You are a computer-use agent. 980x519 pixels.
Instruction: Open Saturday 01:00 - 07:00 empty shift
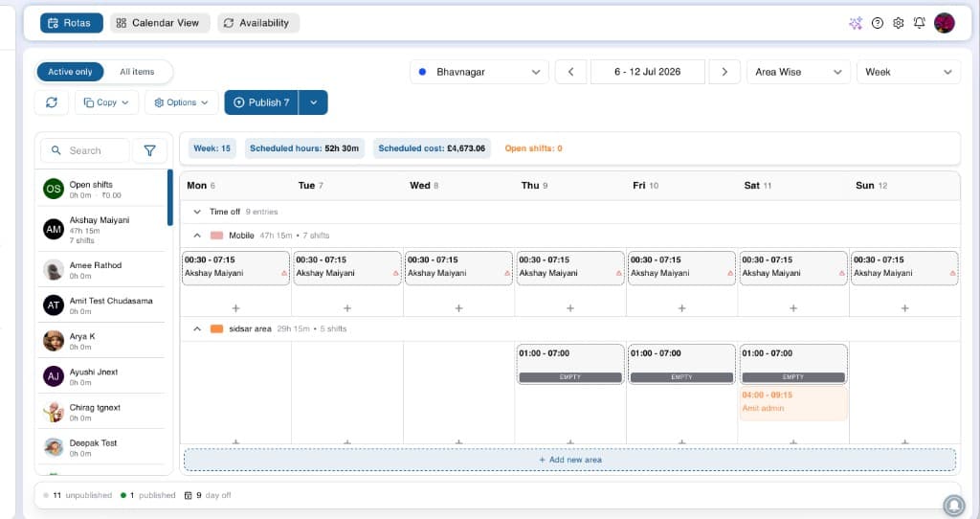(793, 364)
